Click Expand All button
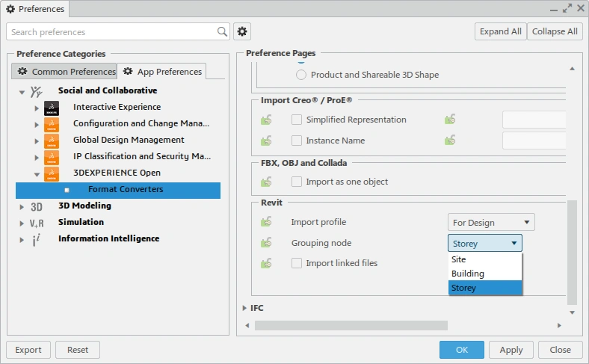Viewport: 589px width, 364px height. 500,31
